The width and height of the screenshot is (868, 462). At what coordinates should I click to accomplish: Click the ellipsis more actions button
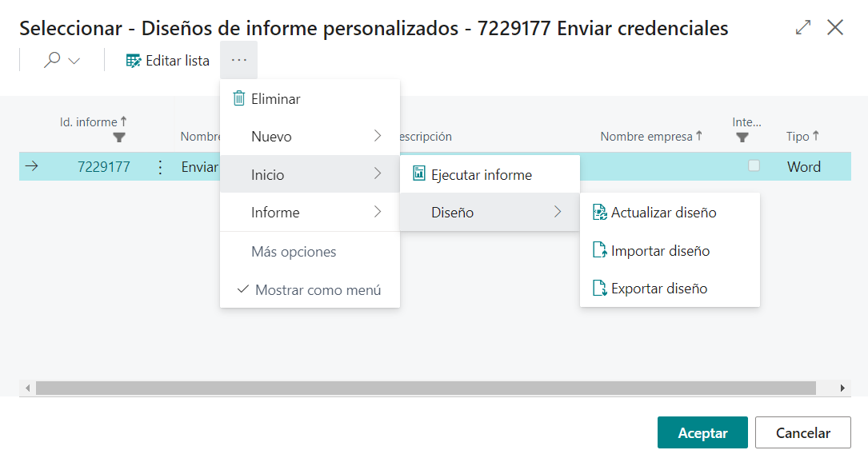[238, 61]
